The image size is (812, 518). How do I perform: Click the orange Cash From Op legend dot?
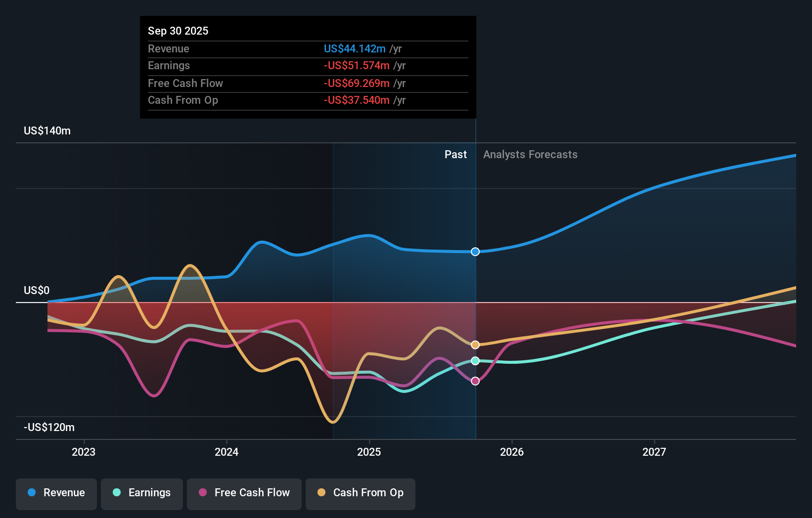320,493
